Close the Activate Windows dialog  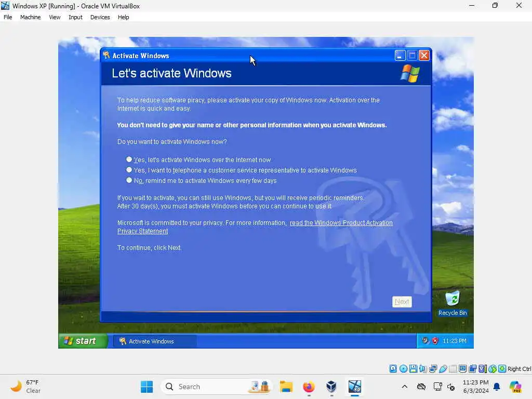coord(424,55)
